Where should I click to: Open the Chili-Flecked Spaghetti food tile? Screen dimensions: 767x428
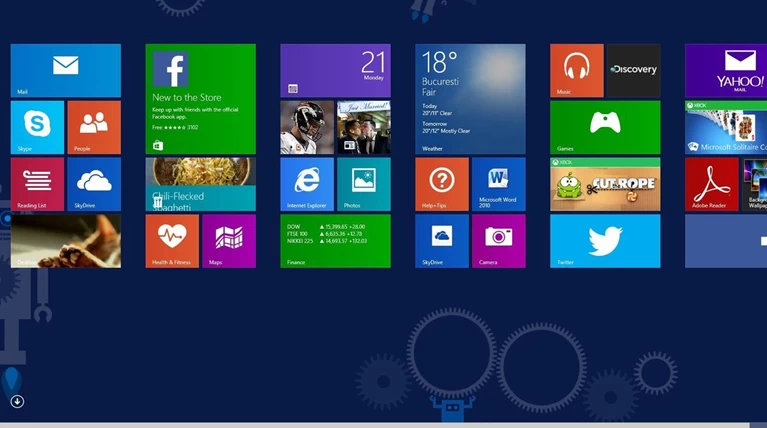[201, 184]
